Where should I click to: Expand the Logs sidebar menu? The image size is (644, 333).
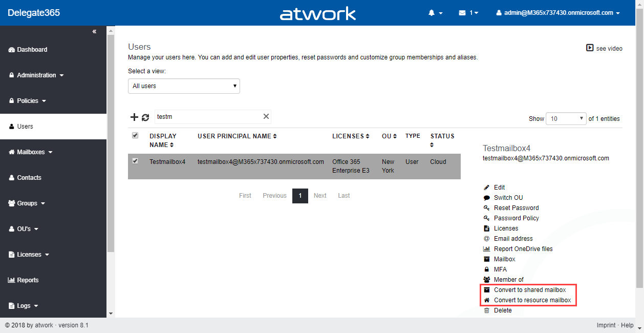pyautogui.click(x=24, y=306)
